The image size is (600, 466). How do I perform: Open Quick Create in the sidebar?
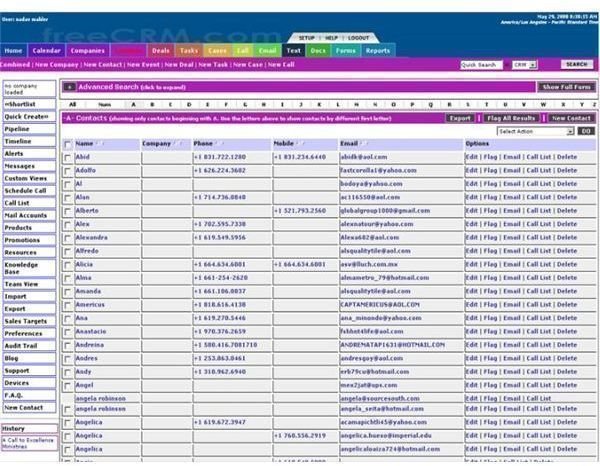tap(29, 117)
